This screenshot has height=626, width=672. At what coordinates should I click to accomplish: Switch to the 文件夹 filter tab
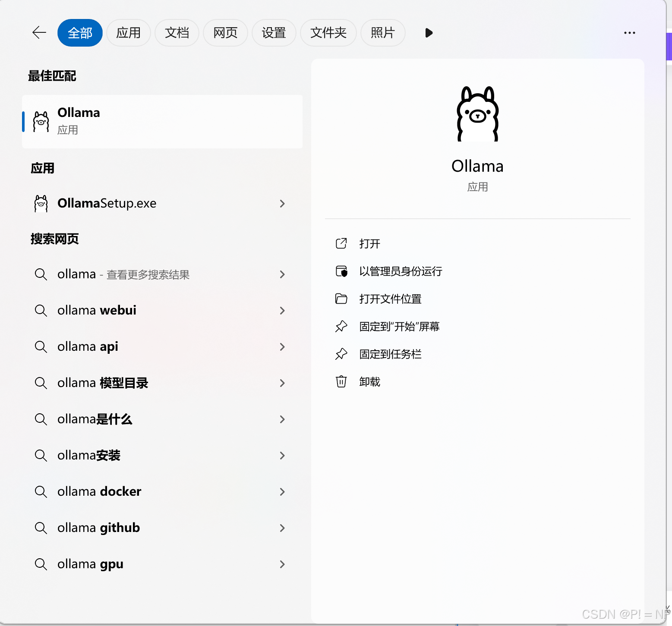pyautogui.click(x=328, y=33)
